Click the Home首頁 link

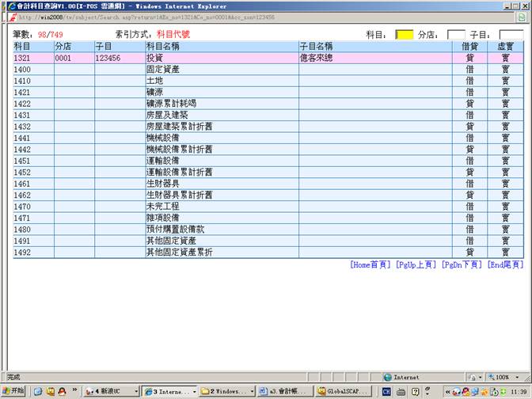point(370,265)
